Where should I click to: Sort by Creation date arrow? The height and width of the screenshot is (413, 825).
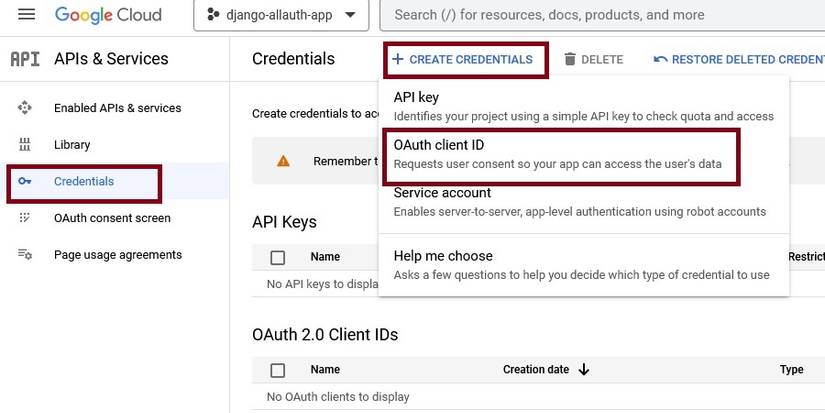pos(584,370)
